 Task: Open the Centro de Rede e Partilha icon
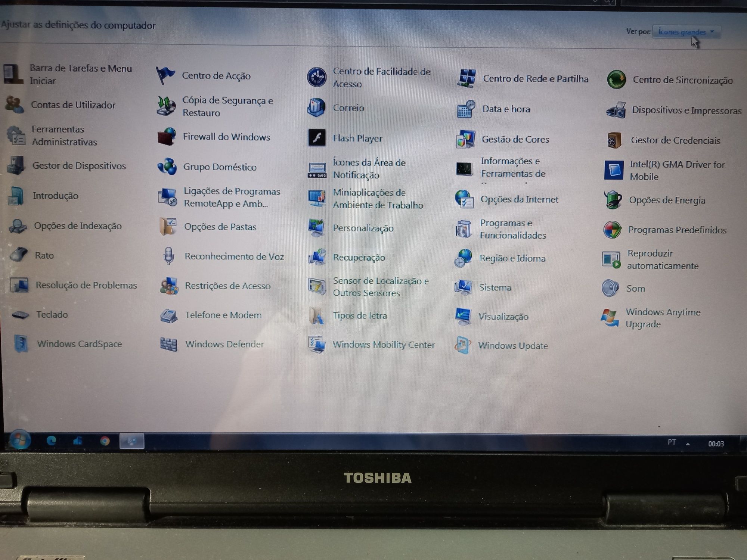point(467,79)
